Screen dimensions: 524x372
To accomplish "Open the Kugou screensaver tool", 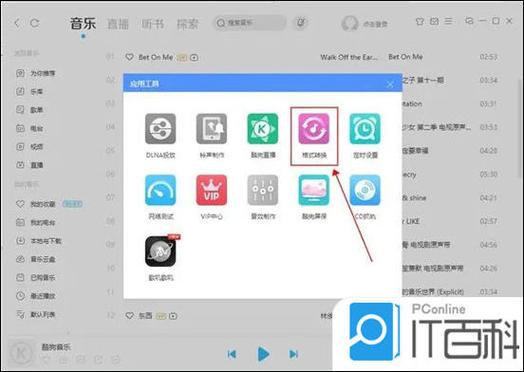I will 314,190.
